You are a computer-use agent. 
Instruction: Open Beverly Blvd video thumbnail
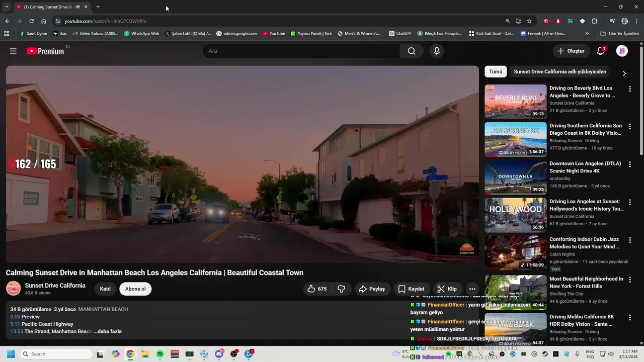click(515, 102)
